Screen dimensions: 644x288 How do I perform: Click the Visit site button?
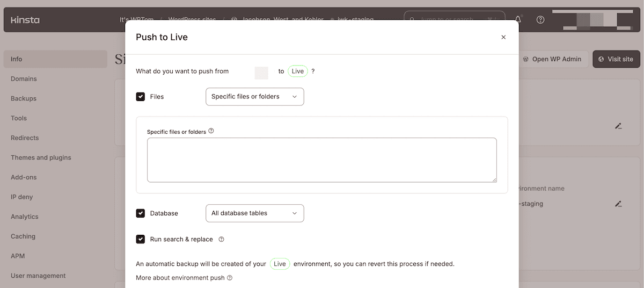click(616, 59)
